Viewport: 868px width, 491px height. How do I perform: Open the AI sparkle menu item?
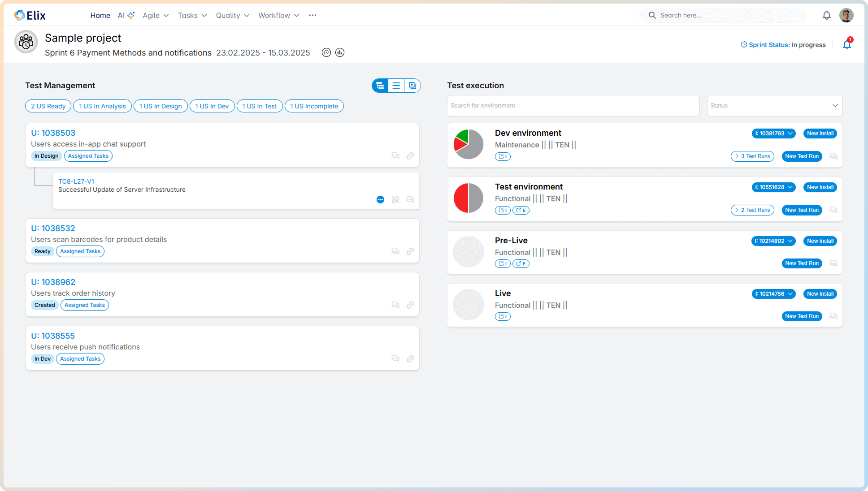pos(126,15)
